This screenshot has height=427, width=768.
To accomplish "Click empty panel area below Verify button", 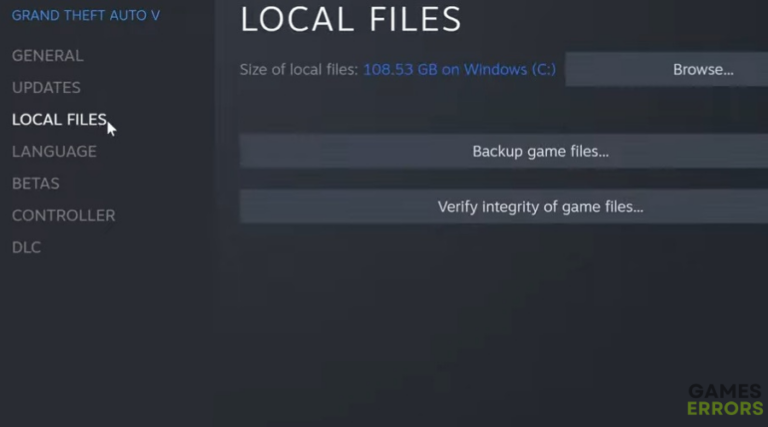I will pos(480,310).
